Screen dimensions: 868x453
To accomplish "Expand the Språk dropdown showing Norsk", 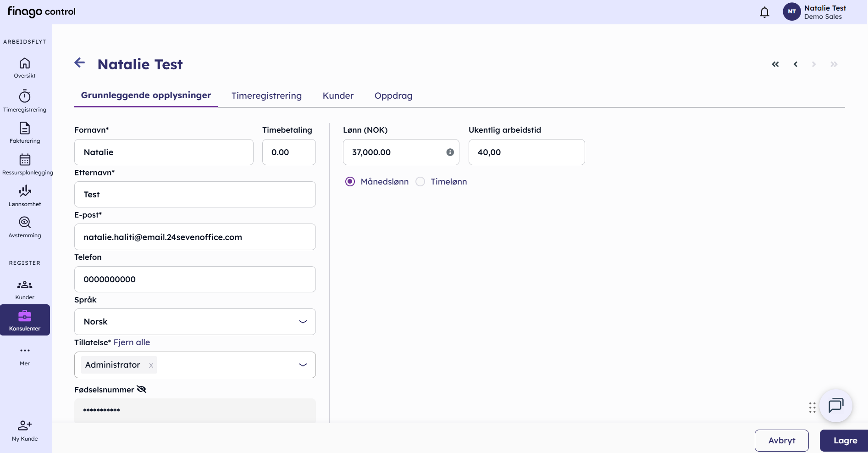I will pyautogui.click(x=195, y=322).
